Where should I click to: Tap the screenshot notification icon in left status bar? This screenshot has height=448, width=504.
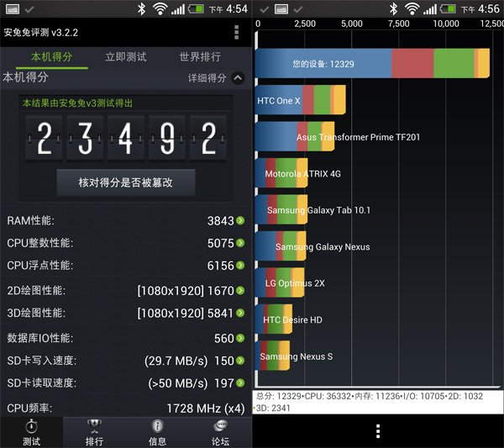[13, 9]
